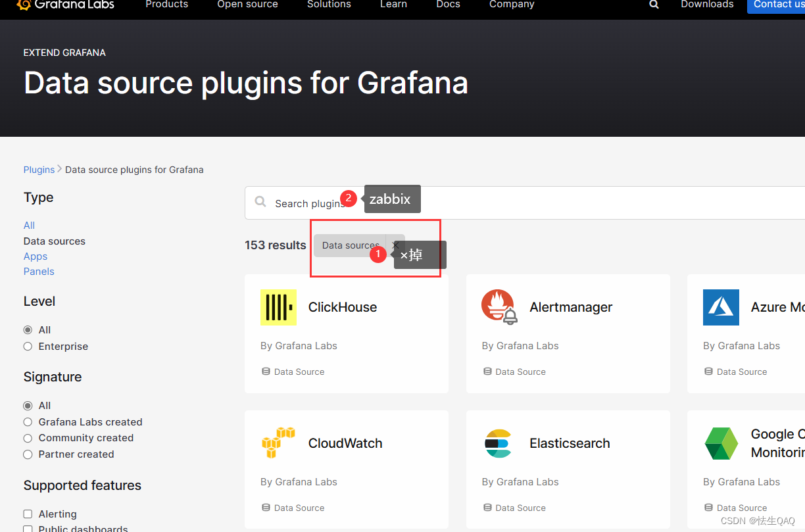The width and height of the screenshot is (805, 532).
Task: Click database icon on ClickHouse card
Action: (266, 372)
